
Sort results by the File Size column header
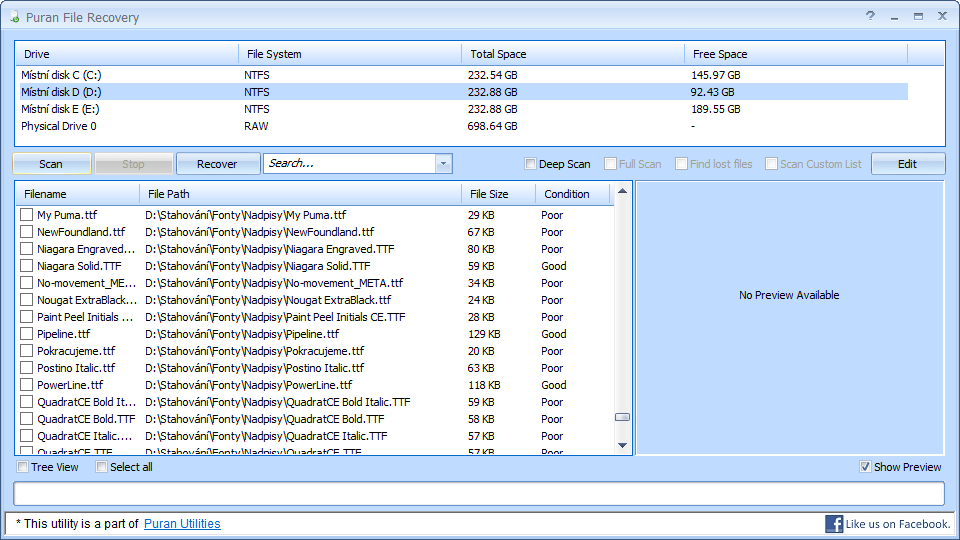point(498,194)
